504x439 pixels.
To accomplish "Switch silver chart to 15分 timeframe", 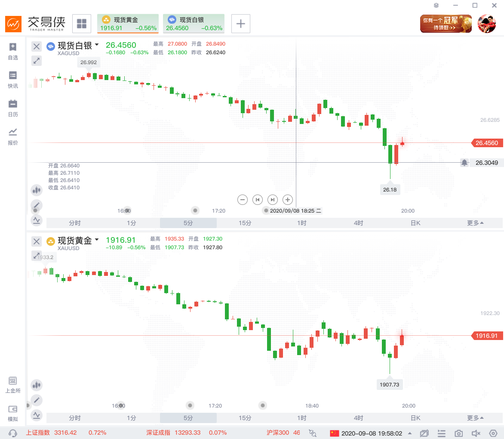I will click(245, 223).
